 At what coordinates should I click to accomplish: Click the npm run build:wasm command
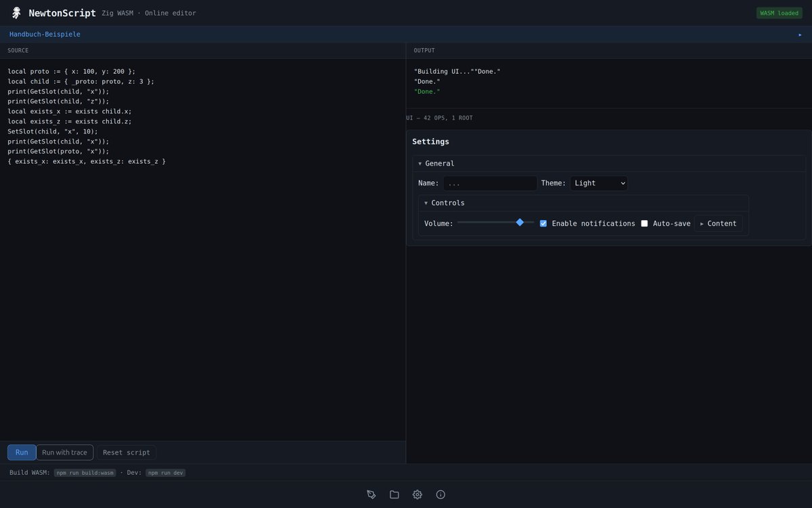[x=85, y=473]
